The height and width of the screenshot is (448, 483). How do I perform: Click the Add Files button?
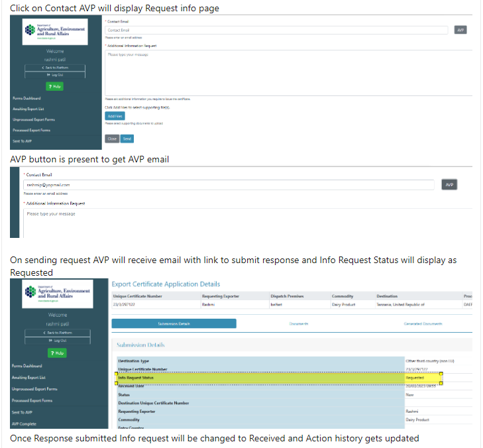coord(115,116)
